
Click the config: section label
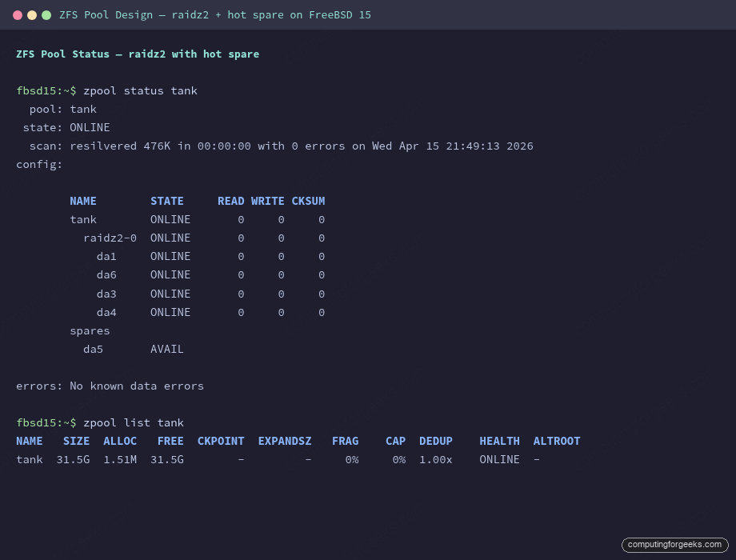38,164
